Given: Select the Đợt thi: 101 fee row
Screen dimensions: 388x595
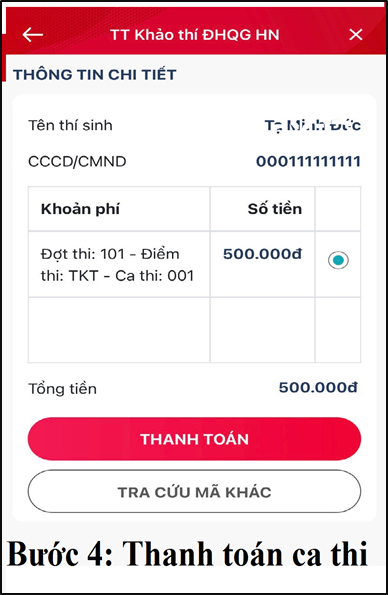Looking at the screenshot, I should (194, 264).
